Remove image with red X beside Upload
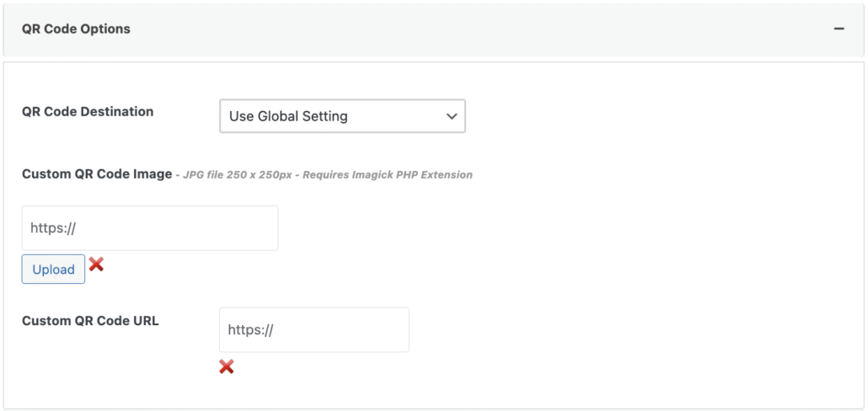868x411 pixels. (97, 264)
